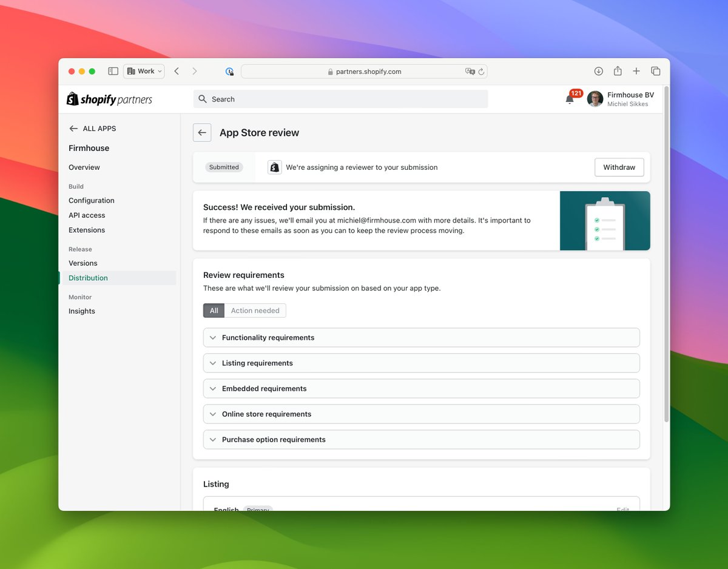This screenshot has width=728, height=569.
Task: Select the Action needed filter tab
Action: (x=255, y=311)
